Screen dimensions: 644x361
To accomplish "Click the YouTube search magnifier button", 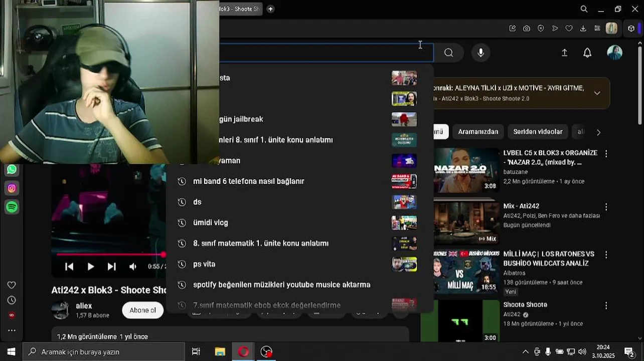I will [x=449, y=53].
